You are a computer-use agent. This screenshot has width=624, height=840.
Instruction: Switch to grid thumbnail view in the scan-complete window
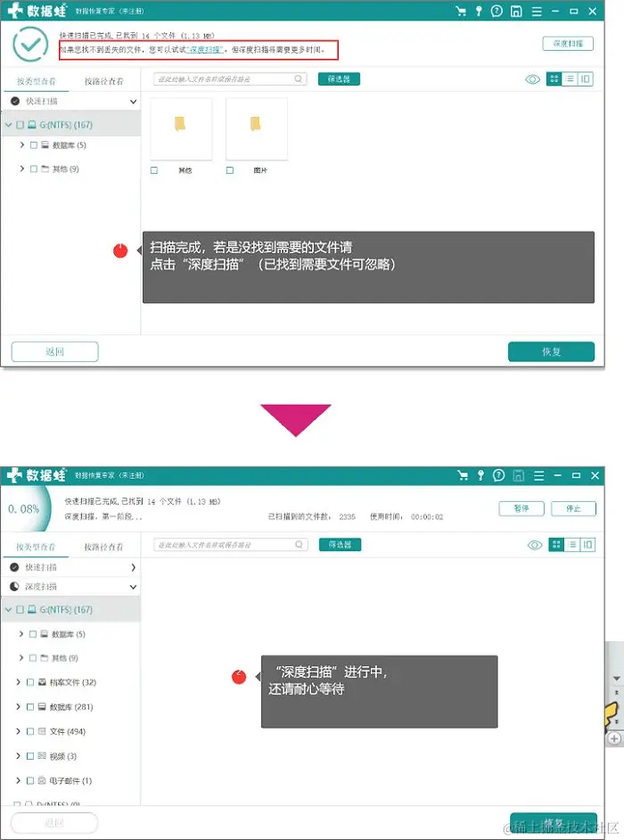coord(554,79)
